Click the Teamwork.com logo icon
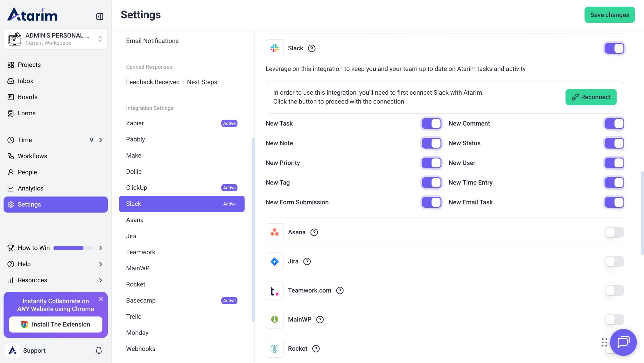The height and width of the screenshot is (363, 644). tap(274, 291)
